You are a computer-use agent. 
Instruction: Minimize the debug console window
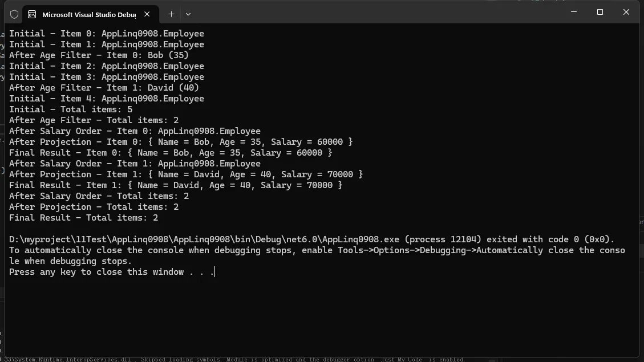pyautogui.click(x=574, y=12)
